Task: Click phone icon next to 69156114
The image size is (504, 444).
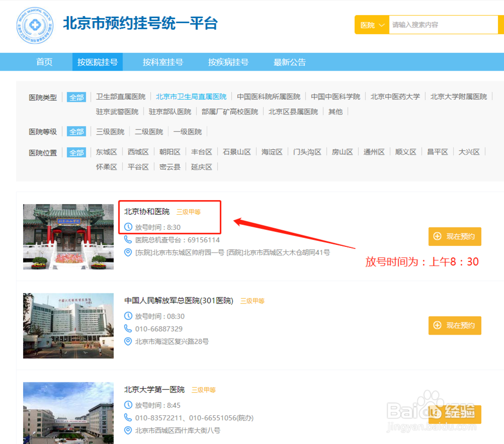Action: pyautogui.click(x=128, y=239)
